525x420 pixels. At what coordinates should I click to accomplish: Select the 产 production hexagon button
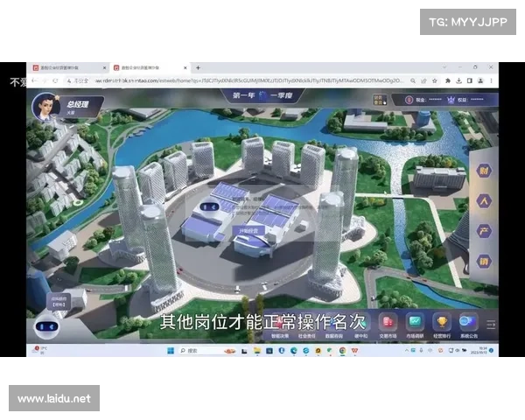[x=484, y=231]
